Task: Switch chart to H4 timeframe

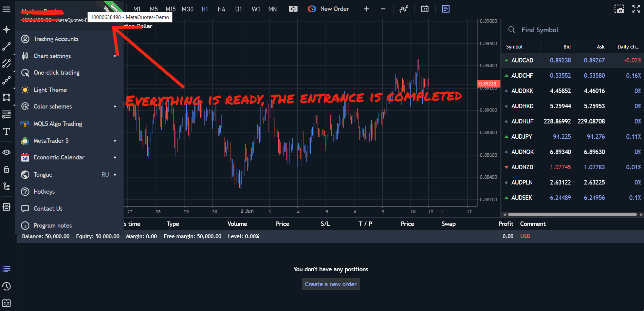Action: [221, 9]
